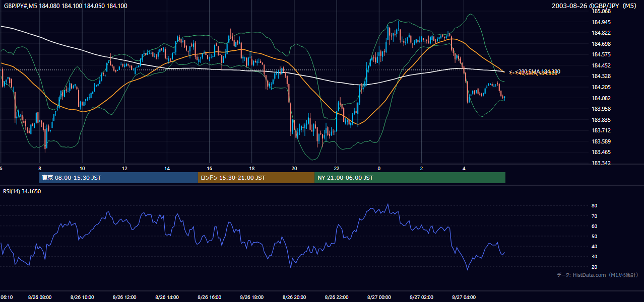Click price axis label 184.698

click(602, 44)
